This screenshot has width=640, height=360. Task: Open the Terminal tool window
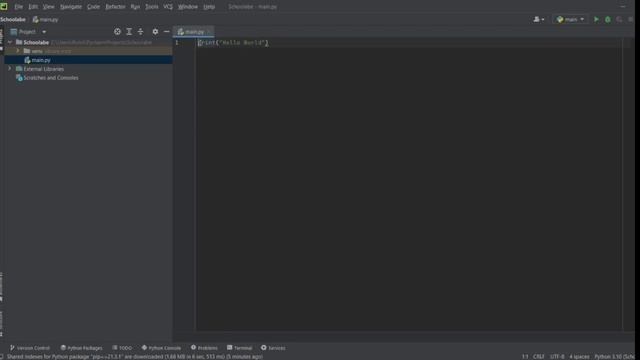pyautogui.click(x=240, y=348)
